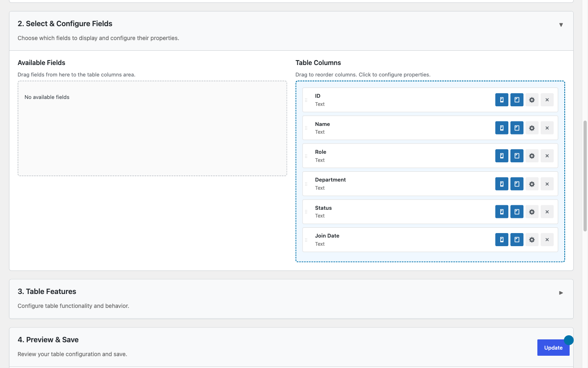588x368 pixels.
Task: Select the 'Department' column label
Action: click(330, 180)
